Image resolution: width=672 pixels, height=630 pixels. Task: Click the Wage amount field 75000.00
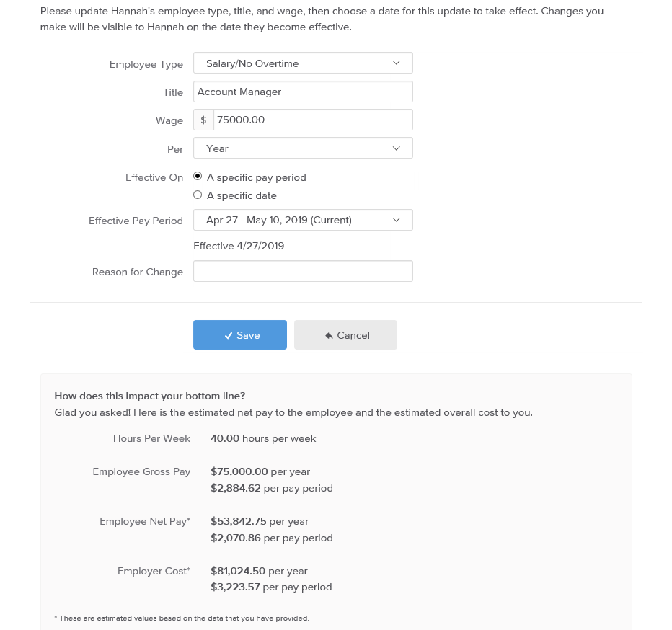coord(313,120)
